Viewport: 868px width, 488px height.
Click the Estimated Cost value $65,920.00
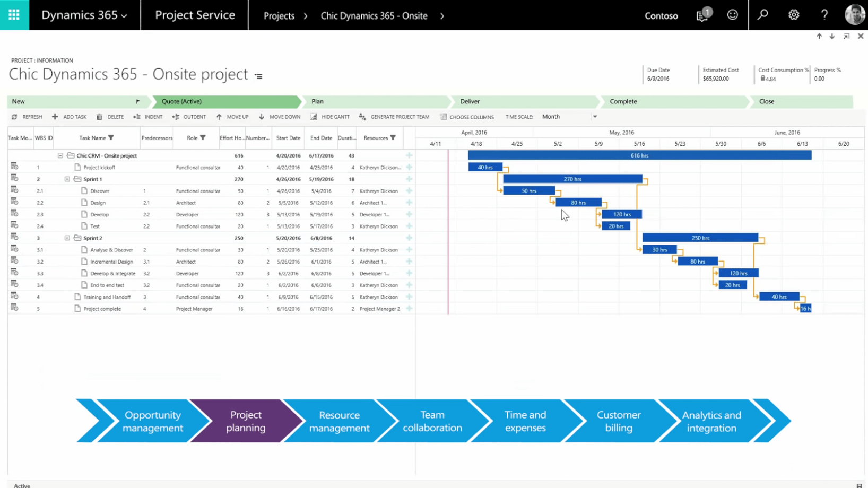pos(716,79)
